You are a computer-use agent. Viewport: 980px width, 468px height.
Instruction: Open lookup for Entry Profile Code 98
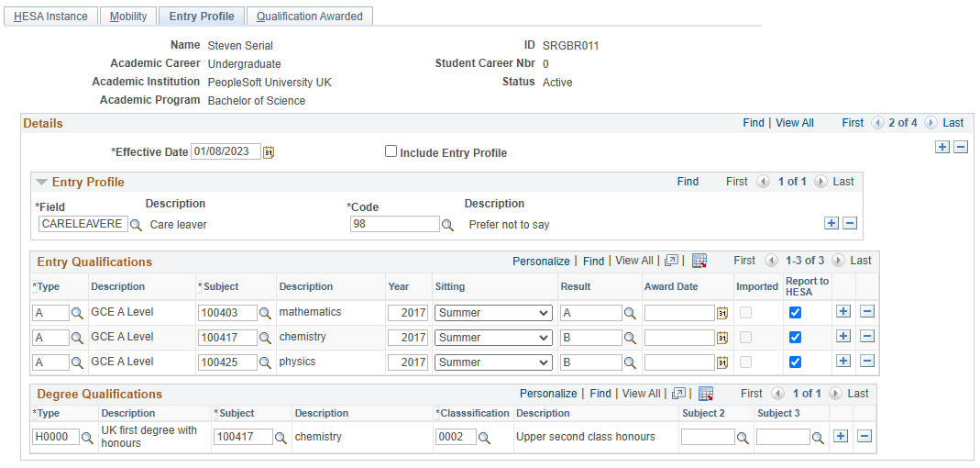click(448, 225)
